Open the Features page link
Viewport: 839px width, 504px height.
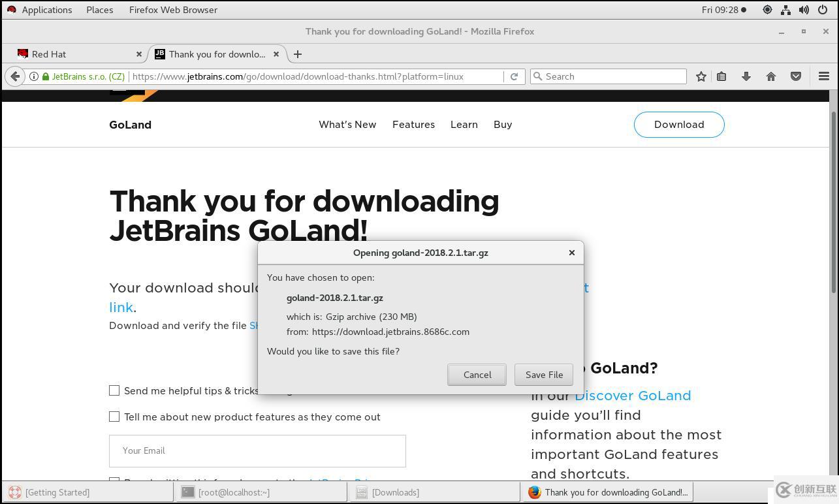(x=413, y=125)
